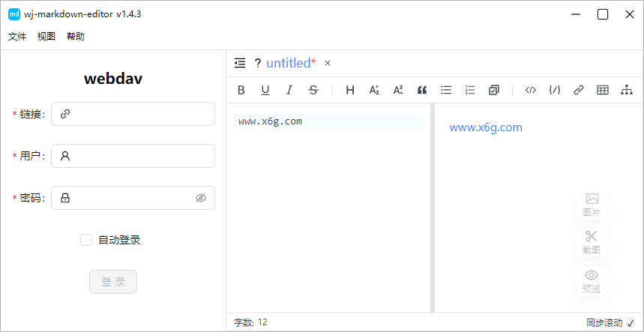Apply italic formatting

(289, 90)
